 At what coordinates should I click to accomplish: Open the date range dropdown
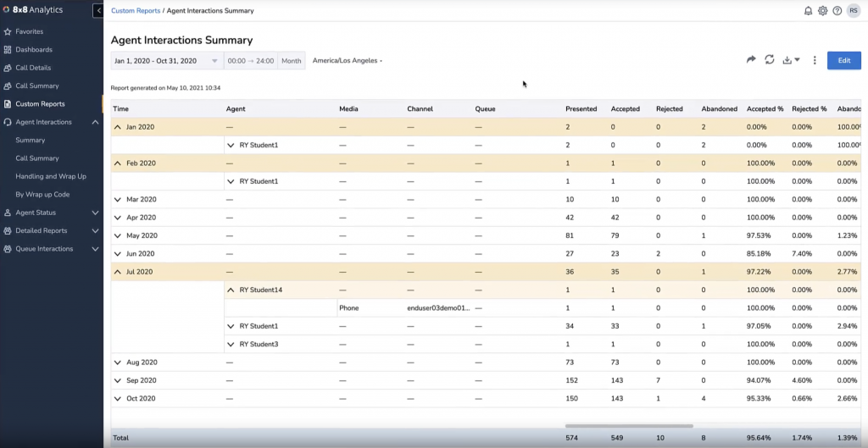[166, 61]
